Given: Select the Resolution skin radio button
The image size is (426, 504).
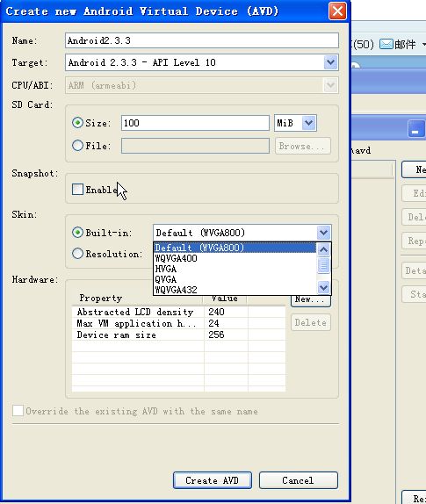Looking at the screenshot, I should [x=77, y=253].
